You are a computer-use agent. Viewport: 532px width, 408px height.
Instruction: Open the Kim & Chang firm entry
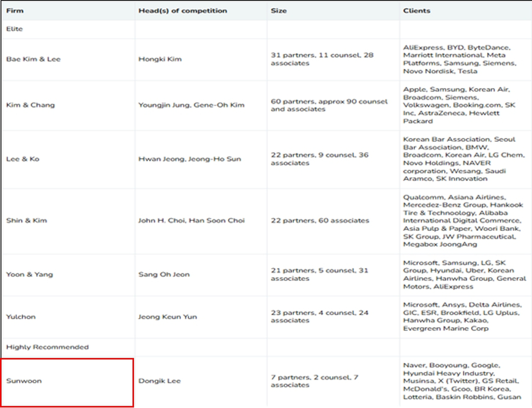pos(30,105)
